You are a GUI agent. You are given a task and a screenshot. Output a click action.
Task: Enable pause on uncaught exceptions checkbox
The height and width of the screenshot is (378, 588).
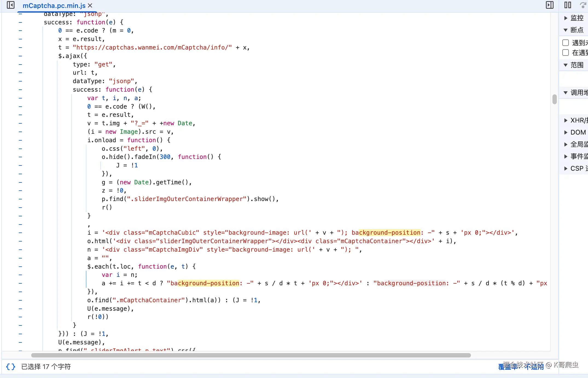[566, 43]
